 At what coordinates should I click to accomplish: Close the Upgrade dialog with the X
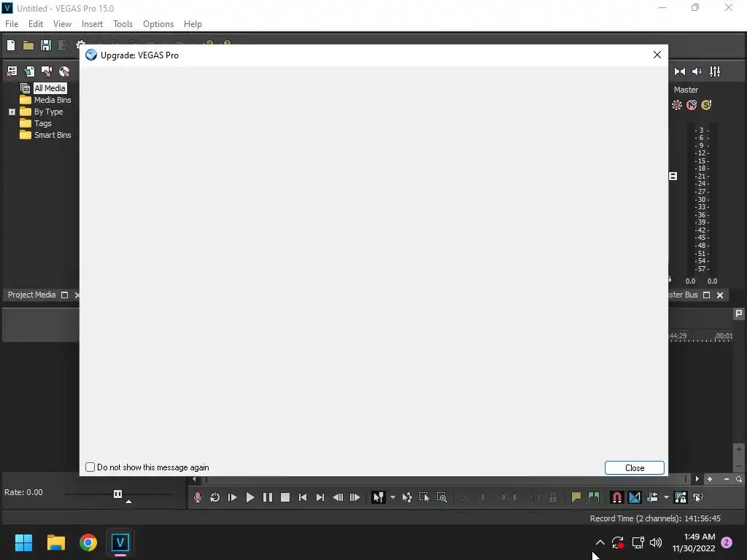[x=657, y=55]
